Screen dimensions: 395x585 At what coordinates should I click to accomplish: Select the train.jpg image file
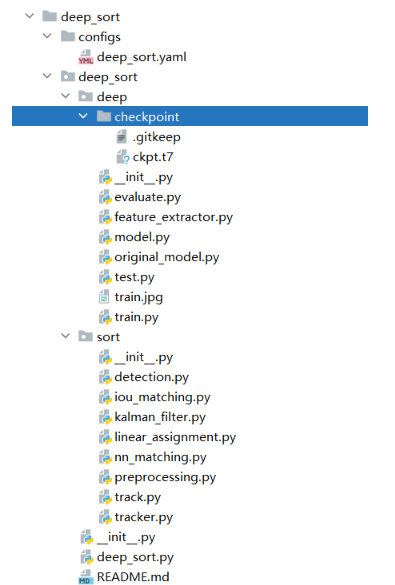[138, 297]
